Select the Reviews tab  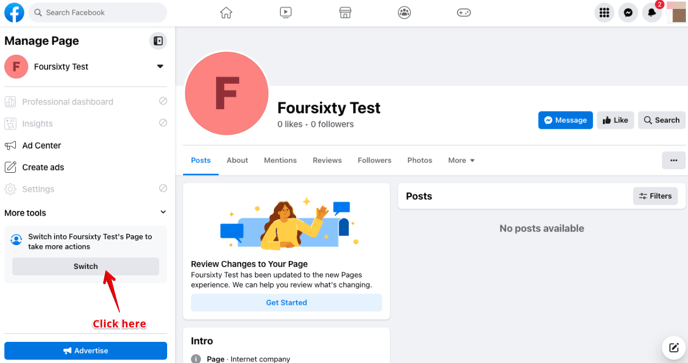tap(327, 161)
